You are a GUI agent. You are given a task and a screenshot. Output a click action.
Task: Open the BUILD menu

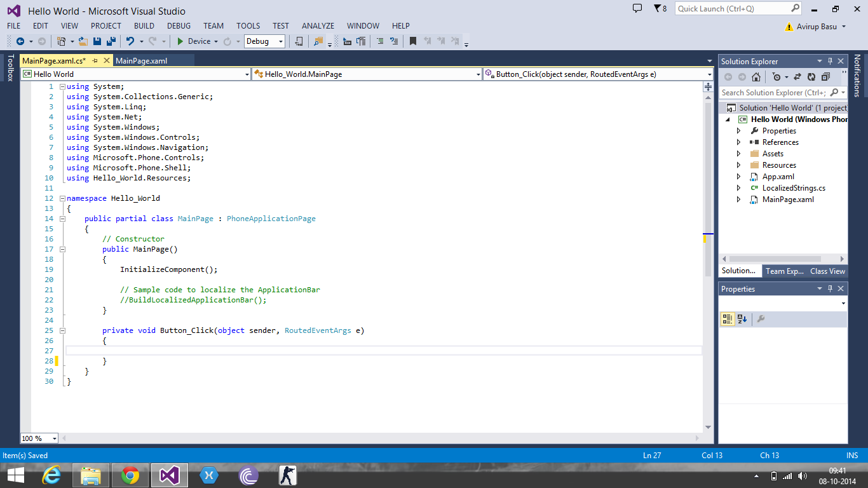pos(144,26)
